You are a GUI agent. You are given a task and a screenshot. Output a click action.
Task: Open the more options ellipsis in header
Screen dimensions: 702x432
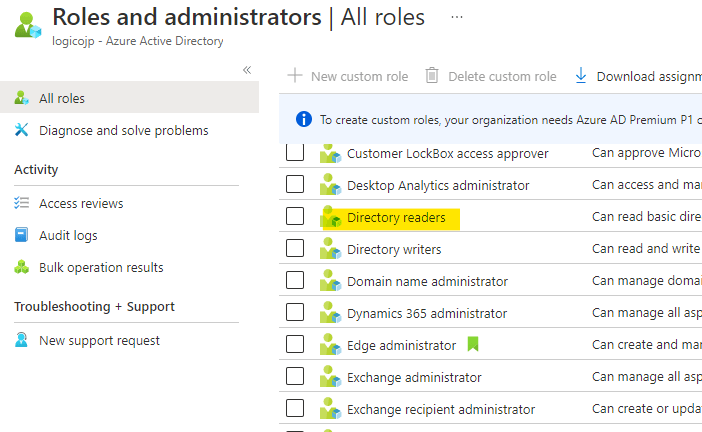click(456, 18)
